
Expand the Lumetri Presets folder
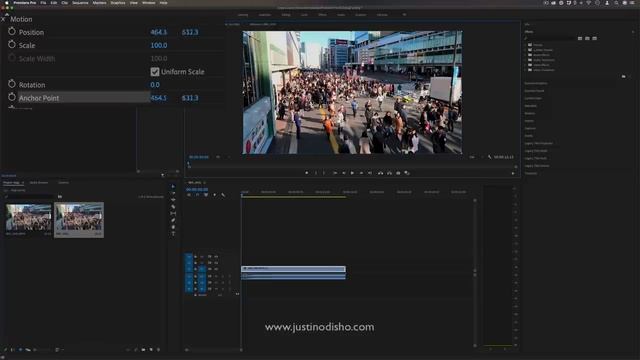coord(526,50)
